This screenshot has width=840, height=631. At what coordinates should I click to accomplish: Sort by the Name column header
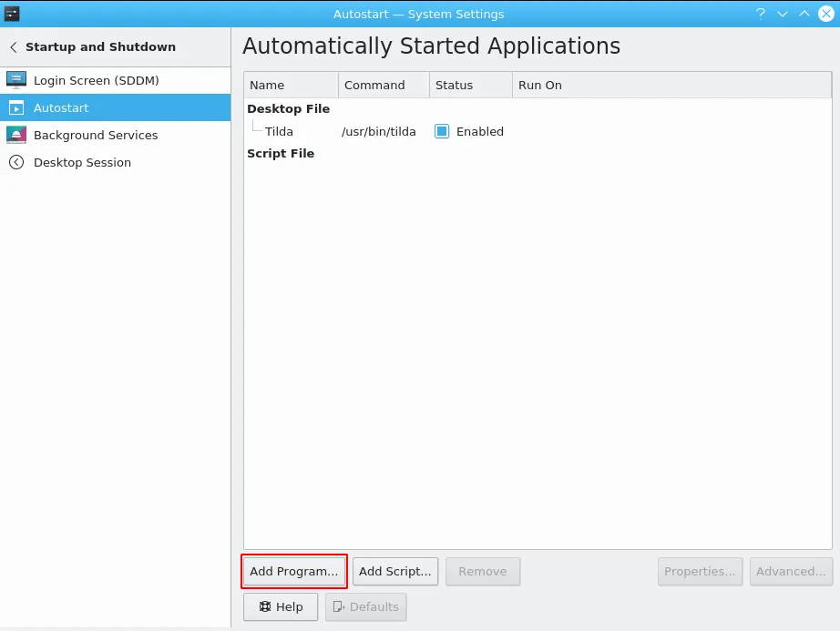(x=291, y=85)
